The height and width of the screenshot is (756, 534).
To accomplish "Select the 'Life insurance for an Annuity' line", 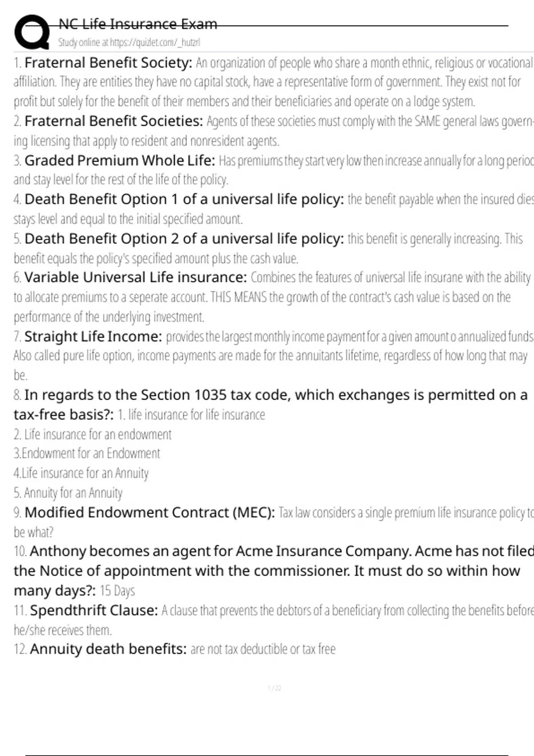I will (x=81, y=473).
